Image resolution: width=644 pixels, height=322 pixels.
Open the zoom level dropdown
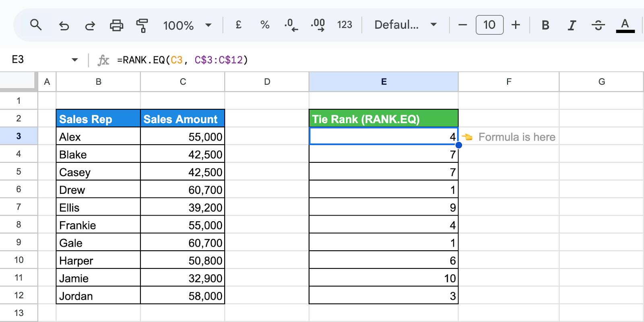(x=187, y=25)
